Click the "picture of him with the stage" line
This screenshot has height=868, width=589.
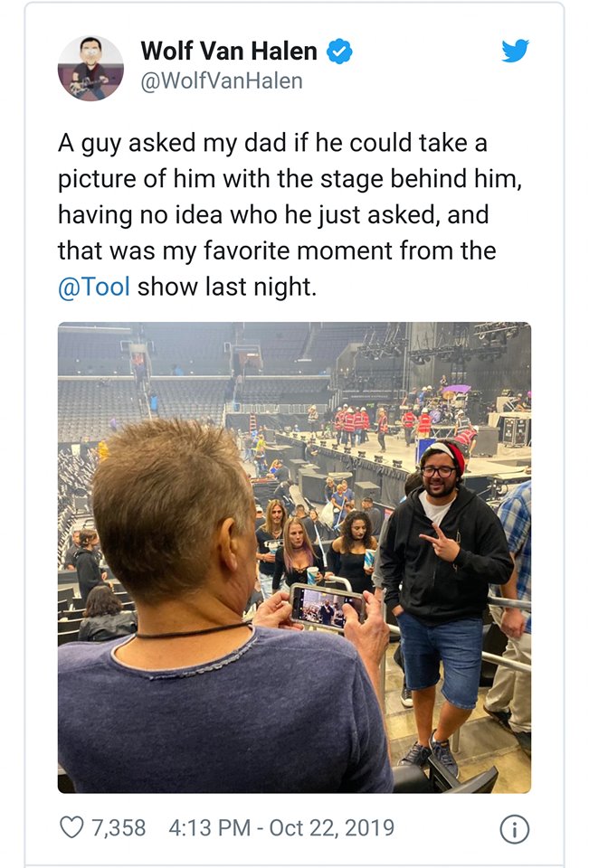290,179
